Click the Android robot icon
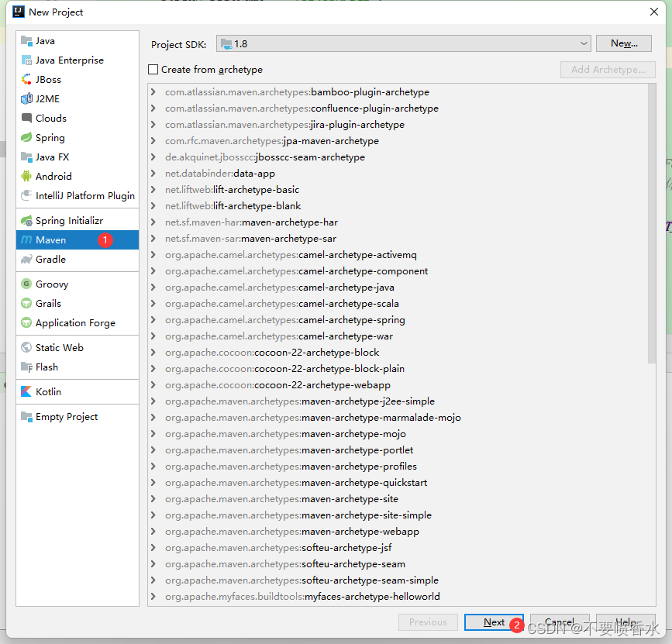 tap(26, 176)
